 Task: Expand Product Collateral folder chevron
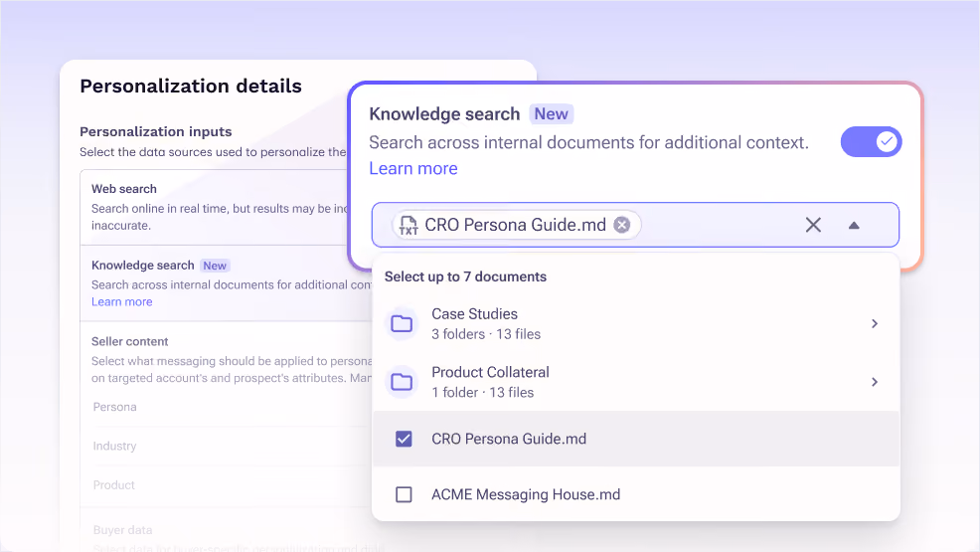875,382
